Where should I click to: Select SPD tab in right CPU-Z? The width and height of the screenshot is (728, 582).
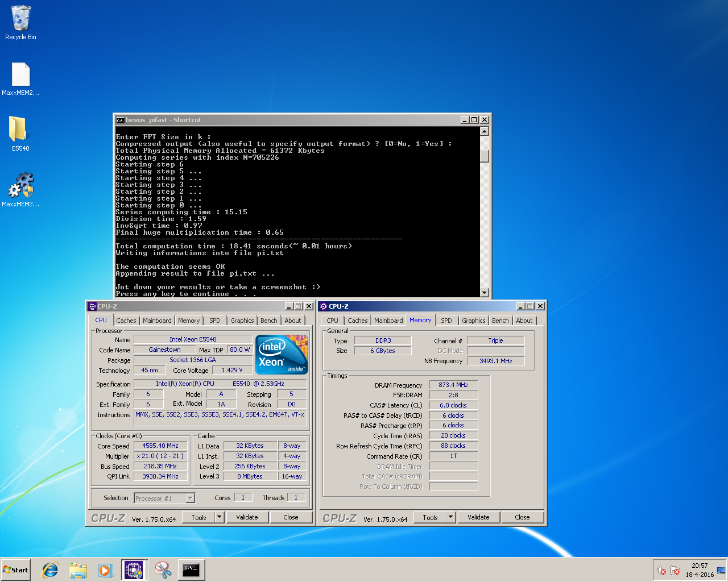(446, 321)
